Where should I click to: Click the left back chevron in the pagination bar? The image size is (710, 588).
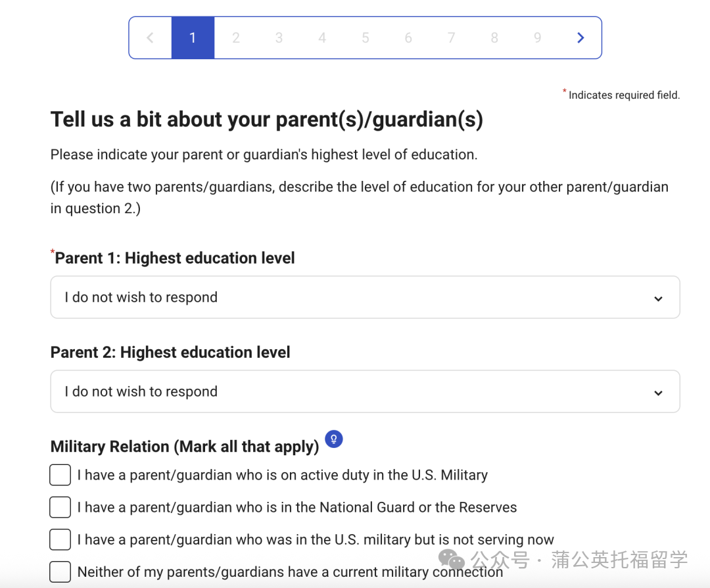pyautogui.click(x=150, y=37)
